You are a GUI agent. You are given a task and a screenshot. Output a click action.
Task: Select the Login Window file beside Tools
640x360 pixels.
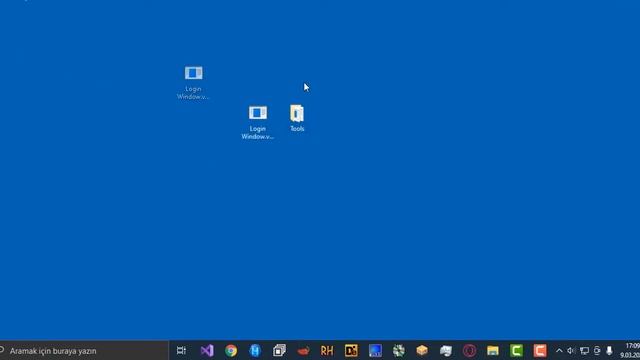(x=258, y=122)
